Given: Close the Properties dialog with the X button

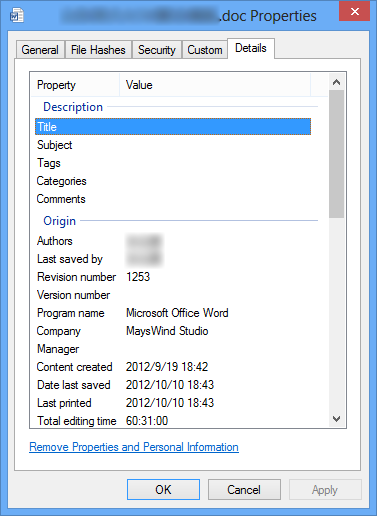Looking at the screenshot, I should tap(355, 11).
